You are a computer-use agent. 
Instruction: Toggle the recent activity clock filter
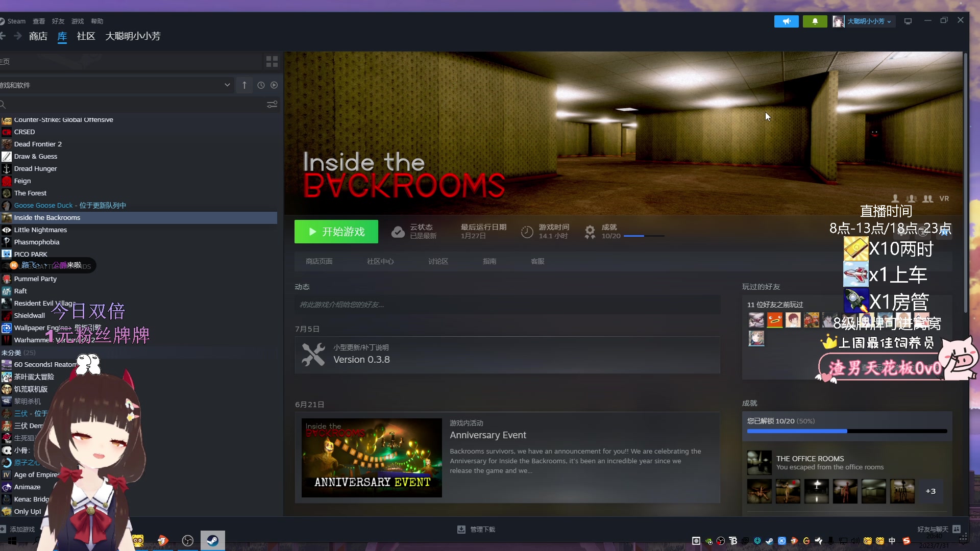261,85
